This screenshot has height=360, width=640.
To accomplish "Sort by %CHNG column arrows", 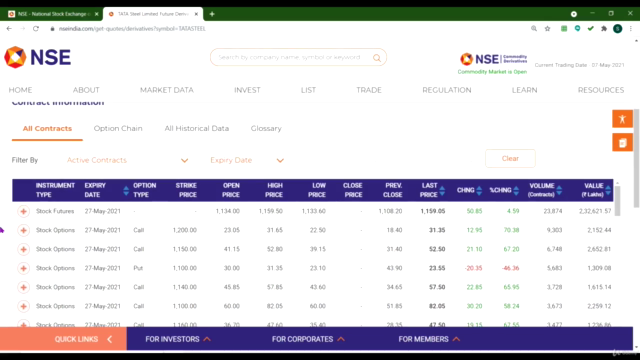I will point(516,190).
